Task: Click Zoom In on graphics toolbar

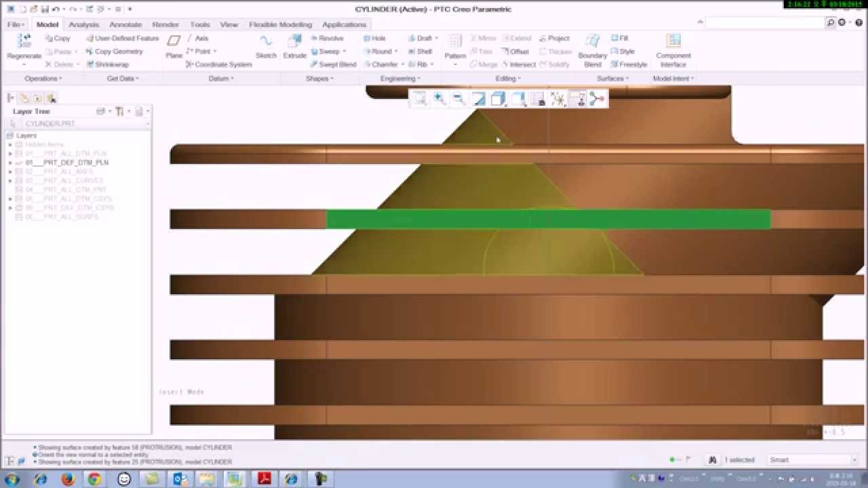Action: 439,99
